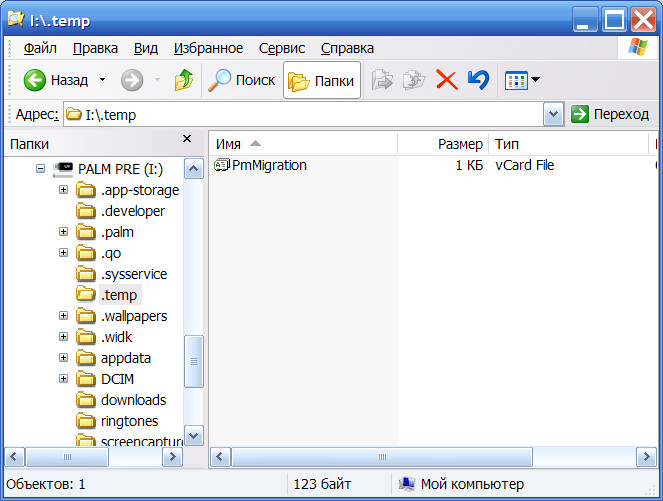This screenshot has width=663, height=501.
Task: Open the Справка menu
Action: tap(347, 48)
